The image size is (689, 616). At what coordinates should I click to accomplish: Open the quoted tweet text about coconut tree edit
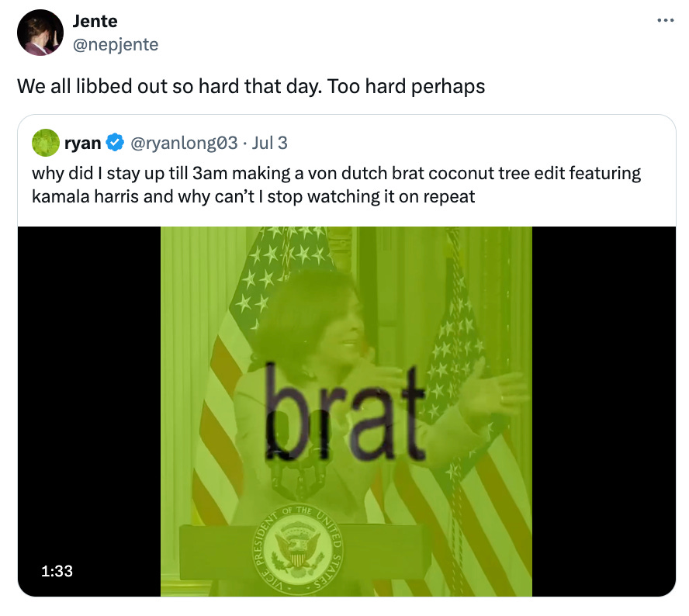336,185
